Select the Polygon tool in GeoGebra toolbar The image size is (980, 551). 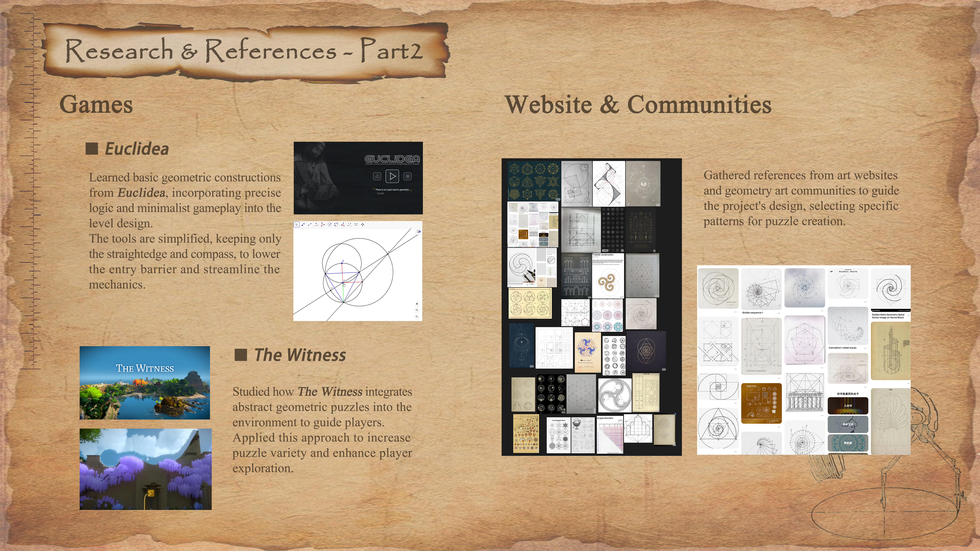[x=323, y=224]
